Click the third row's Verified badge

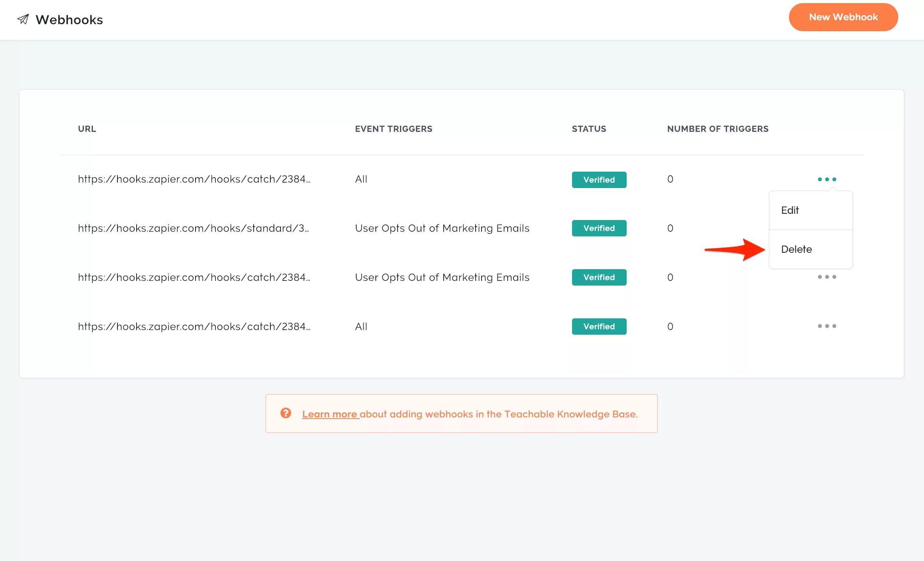point(599,277)
